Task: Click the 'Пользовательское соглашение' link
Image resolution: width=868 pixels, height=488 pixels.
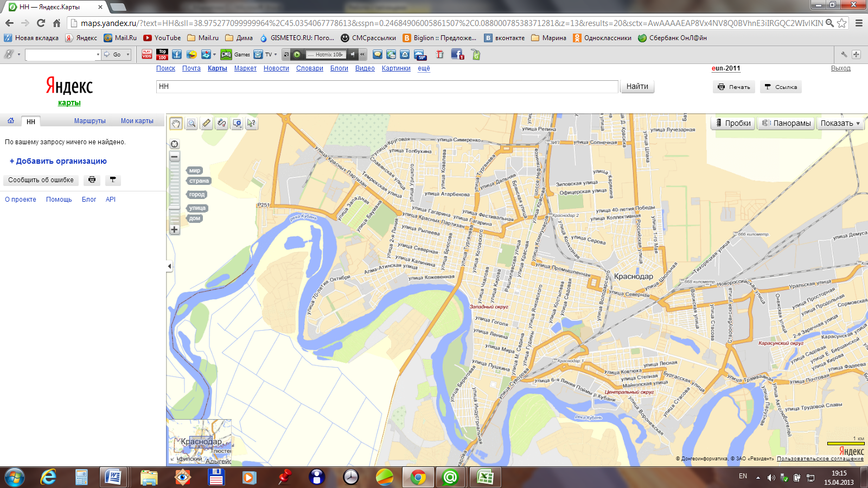Action: click(x=820, y=459)
